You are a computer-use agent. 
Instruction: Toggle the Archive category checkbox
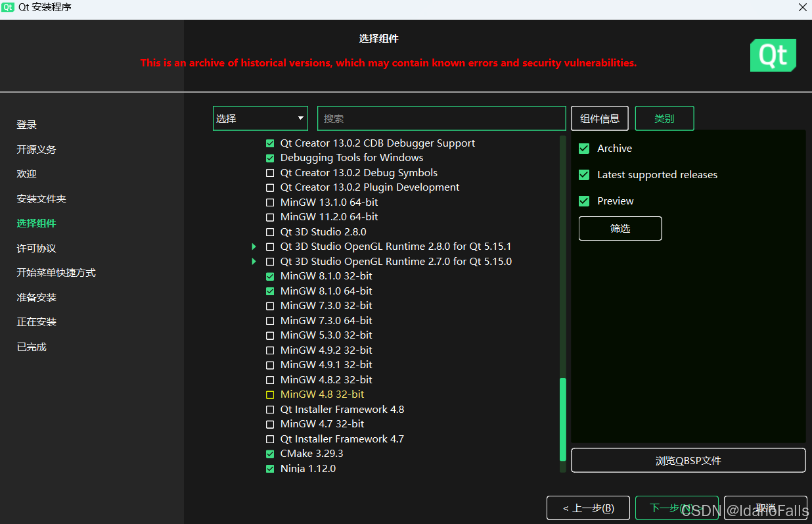pyautogui.click(x=584, y=149)
